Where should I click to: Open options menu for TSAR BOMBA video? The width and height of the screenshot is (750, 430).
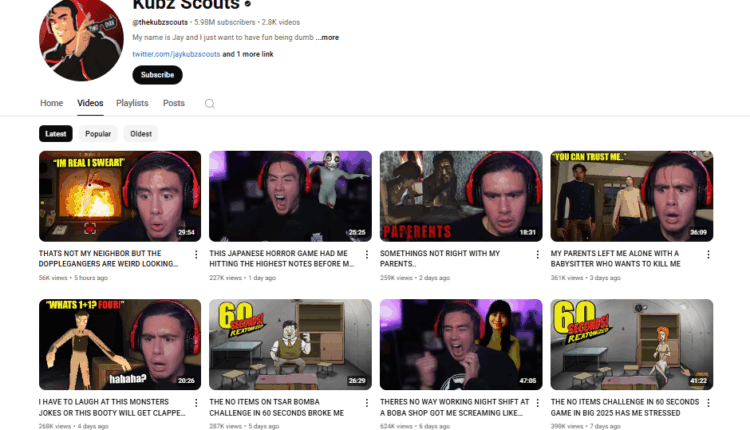(367, 403)
